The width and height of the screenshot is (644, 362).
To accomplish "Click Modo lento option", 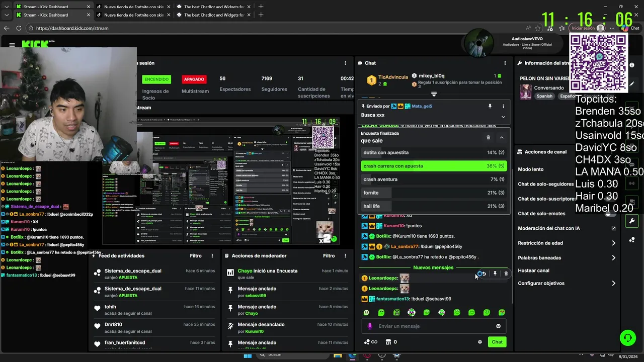I will tap(530, 169).
